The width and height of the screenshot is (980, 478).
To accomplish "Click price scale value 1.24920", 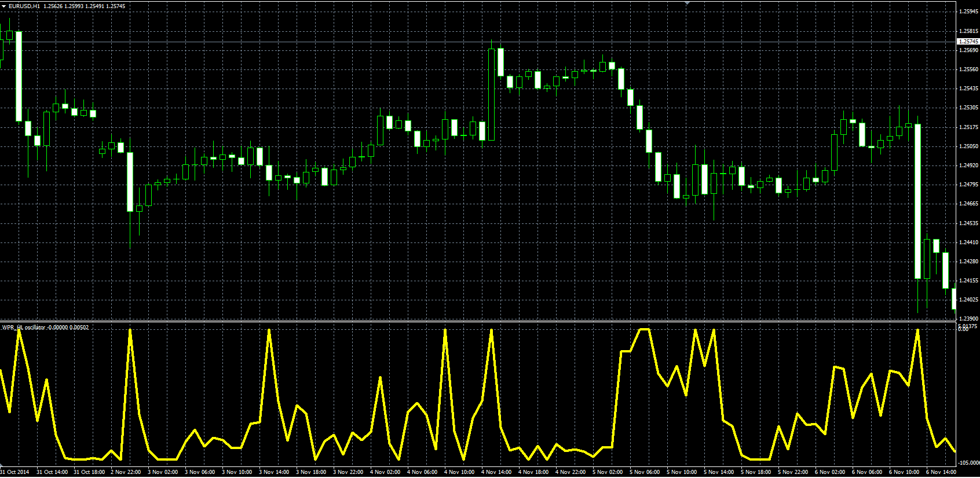I will coord(968,166).
